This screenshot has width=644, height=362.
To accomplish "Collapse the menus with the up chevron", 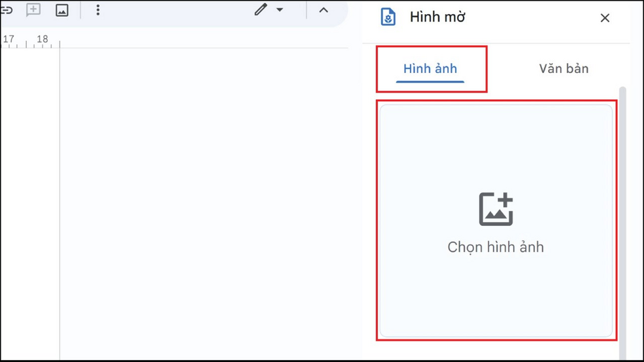I will coord(323,10).
